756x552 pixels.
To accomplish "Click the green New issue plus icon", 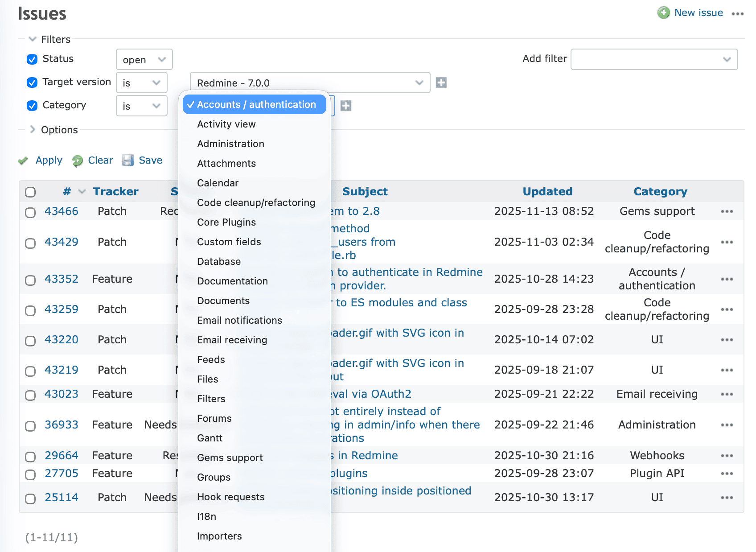I will pyautogui.click(x=663, y=12).
